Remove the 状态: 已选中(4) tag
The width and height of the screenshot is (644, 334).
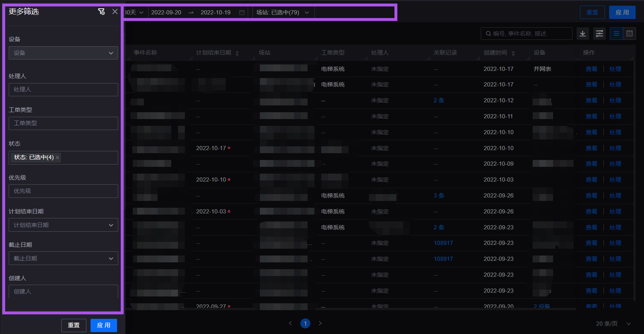(58, 157)
